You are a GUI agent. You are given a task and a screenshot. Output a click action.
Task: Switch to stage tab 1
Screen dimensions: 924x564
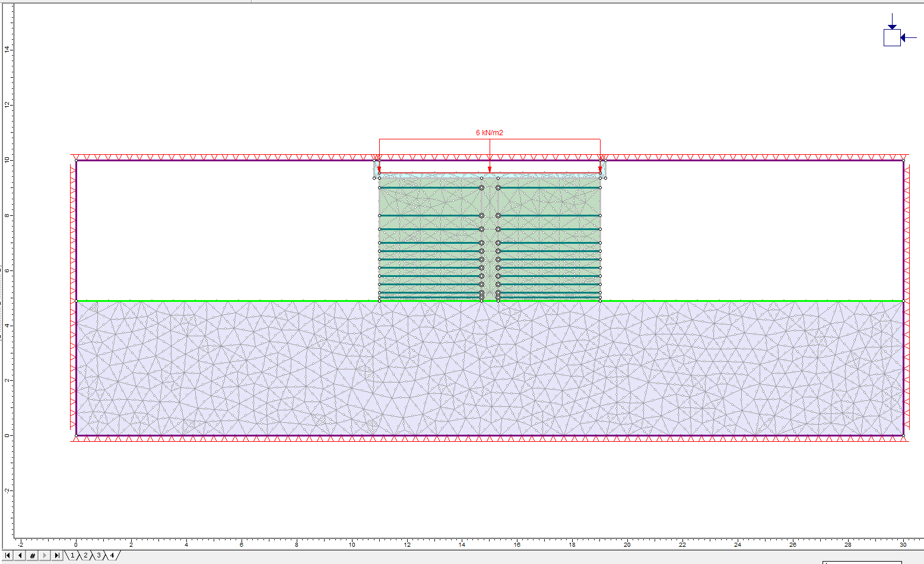pos(72,556)
